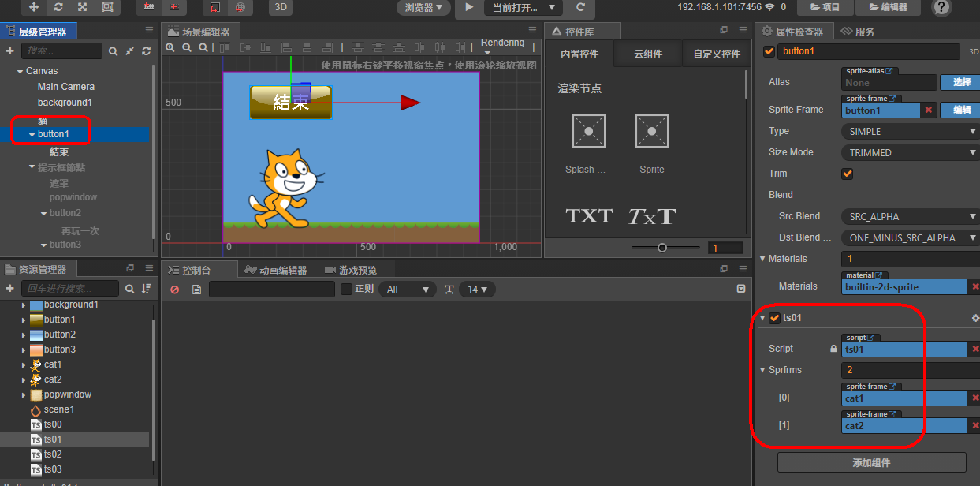
Task: Collapse the Sprfrms array
Action: pos(762,369)
